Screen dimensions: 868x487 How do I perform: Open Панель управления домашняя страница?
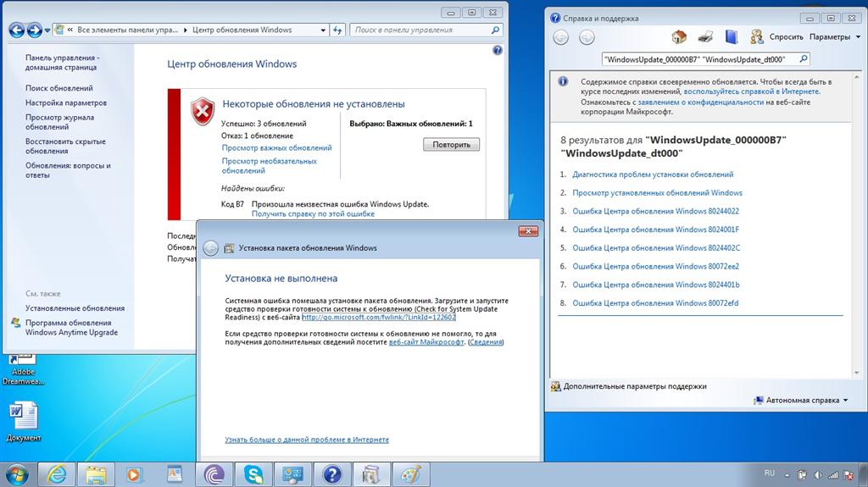[x=62, y=63]
